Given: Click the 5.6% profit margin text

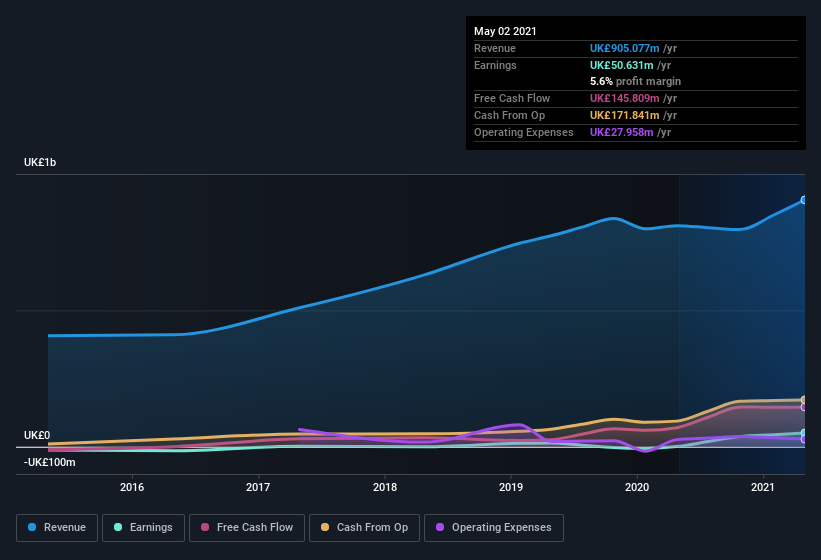Looking at the screenshot, I should pos(636,81).
